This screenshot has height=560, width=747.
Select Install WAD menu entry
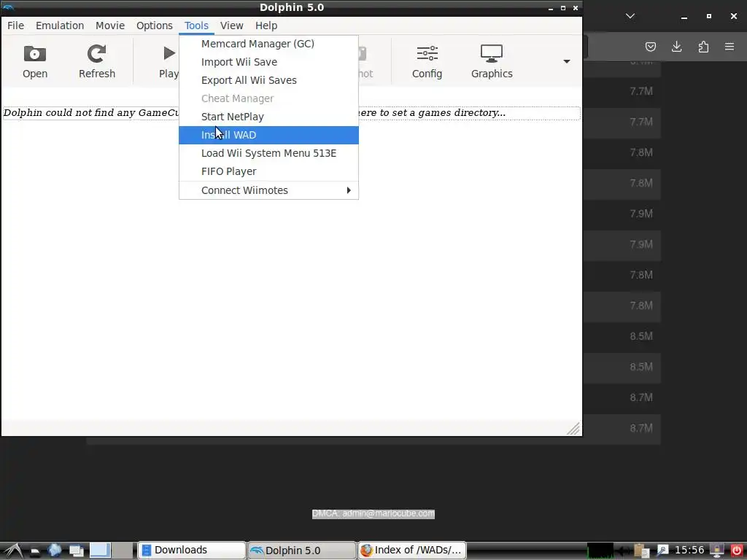(268, 135)
